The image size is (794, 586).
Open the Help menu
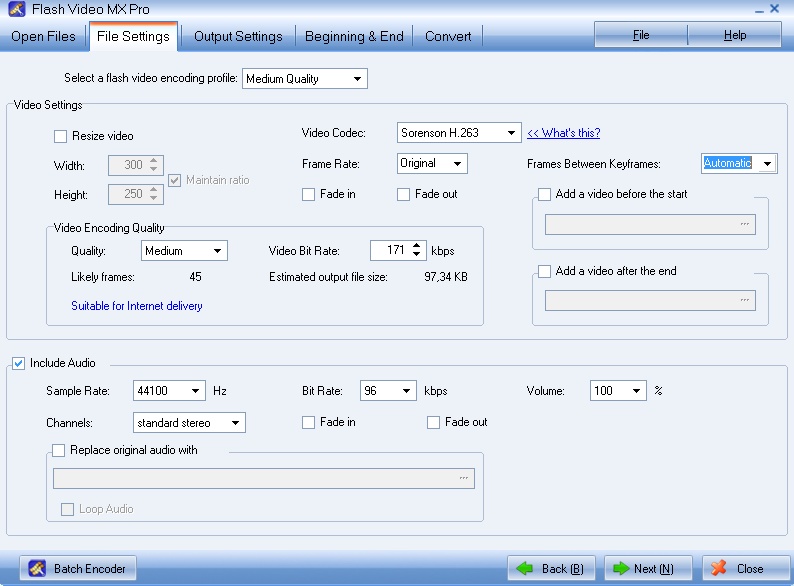[734, 35]
